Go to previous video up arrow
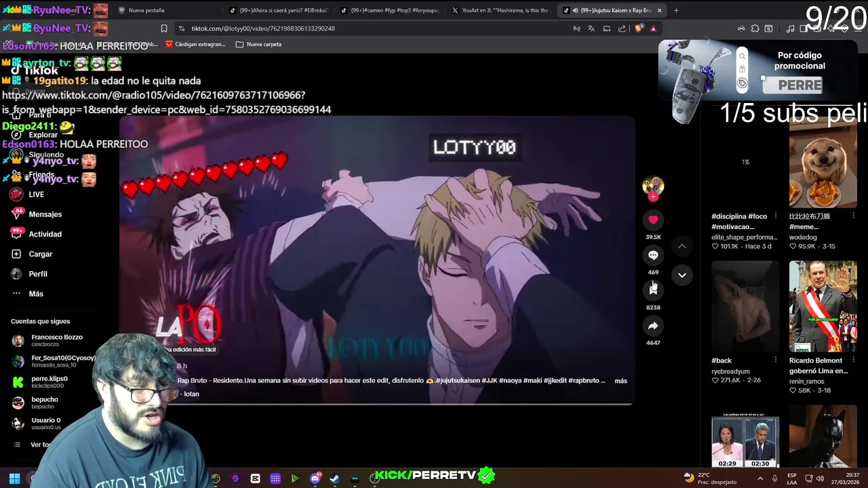The image size is (868, 488). (682, 246)
